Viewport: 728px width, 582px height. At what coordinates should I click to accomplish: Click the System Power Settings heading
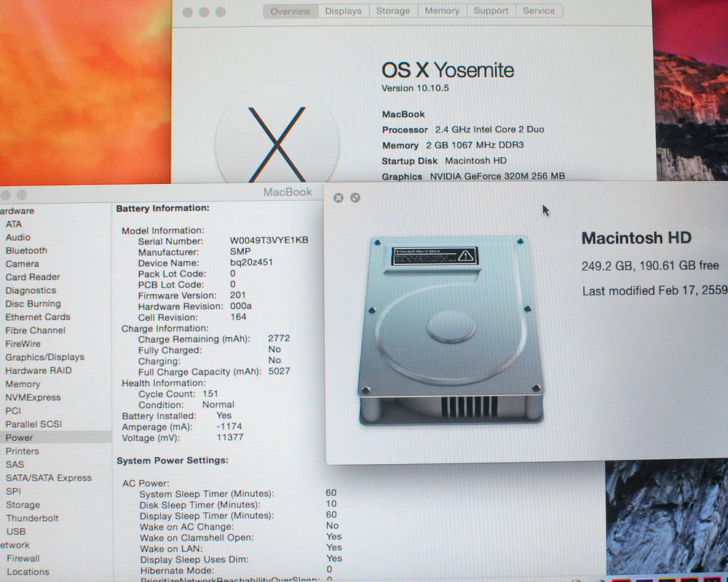pos(173,461)
